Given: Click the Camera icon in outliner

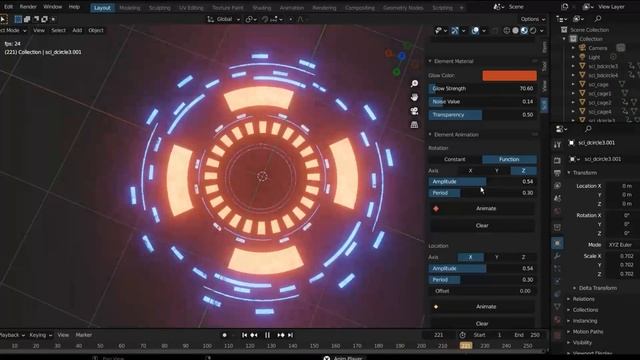Looking at the screenshot, I should (x=582, y=48).
